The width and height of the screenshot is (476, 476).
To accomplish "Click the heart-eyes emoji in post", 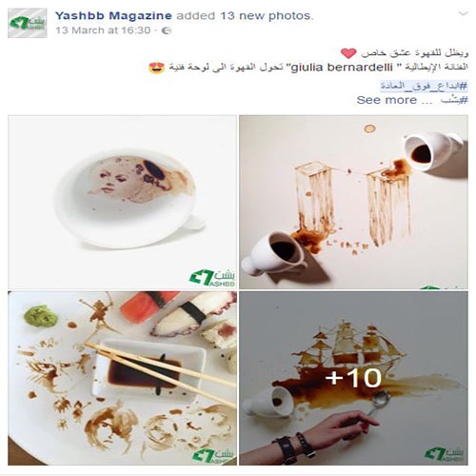I will pyautogui.click(x=157, y=68).
